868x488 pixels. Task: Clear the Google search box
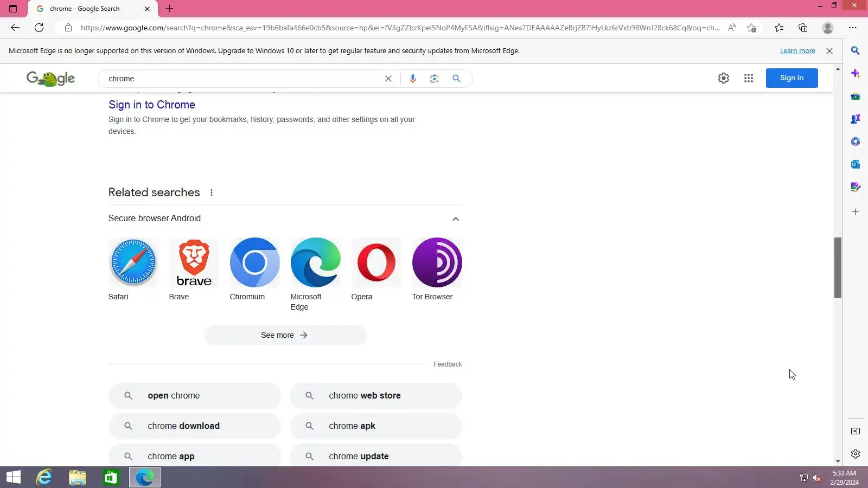click(388, 79)
